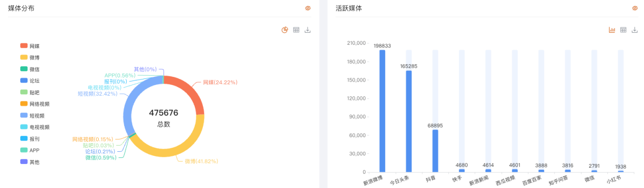Click the 新浪微博 bar in 活跃媒体
Viewport: 644px width, 188px height.
[x=382, y=111]
